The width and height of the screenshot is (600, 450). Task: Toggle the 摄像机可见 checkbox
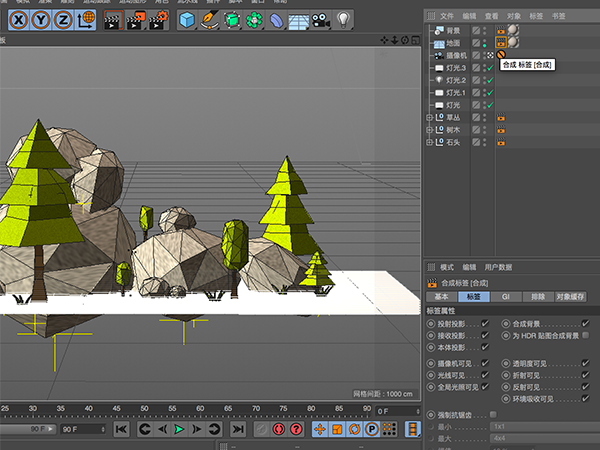pyautogui.click(x=485, y=364)
